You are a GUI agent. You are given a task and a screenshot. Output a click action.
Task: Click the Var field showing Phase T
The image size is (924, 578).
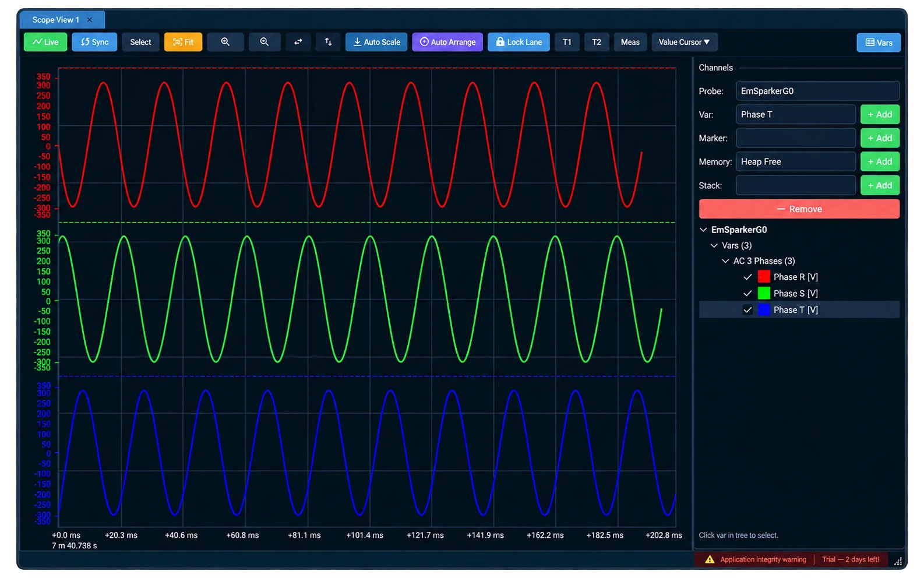[x=796, y=114]
